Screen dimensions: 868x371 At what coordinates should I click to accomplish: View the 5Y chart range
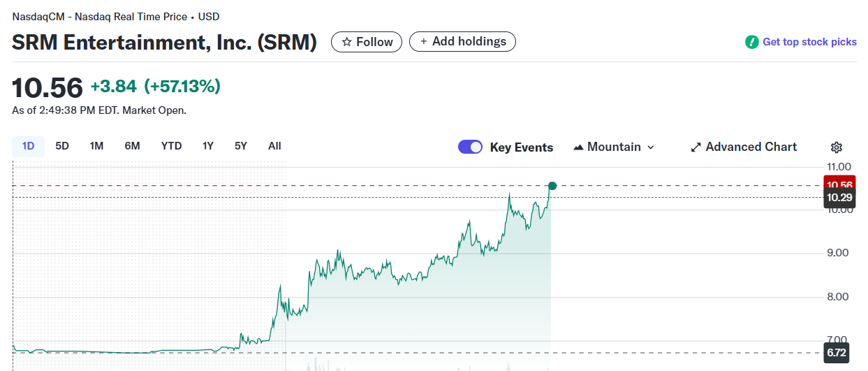click(x=241, y=146)
